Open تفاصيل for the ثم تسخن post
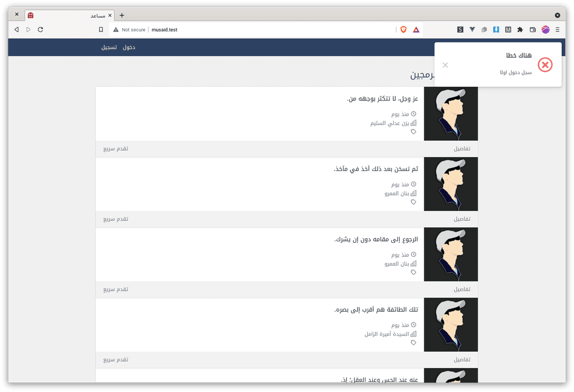The image size is (574, 392). (462, 219)
